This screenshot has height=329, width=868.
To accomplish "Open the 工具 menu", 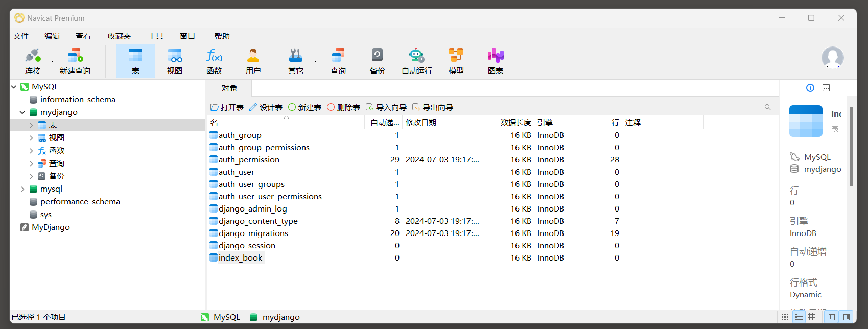I will pyautogui.click(x=156, y=36).
